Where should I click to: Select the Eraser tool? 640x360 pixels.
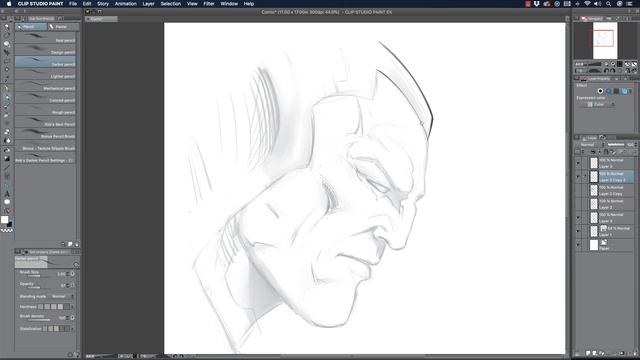(7, 132)
